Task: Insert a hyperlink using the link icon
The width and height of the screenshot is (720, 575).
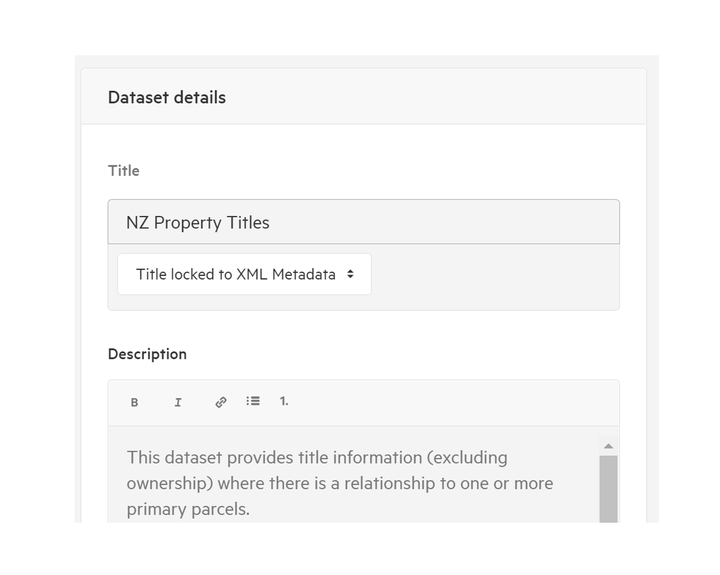Action: 221,402
